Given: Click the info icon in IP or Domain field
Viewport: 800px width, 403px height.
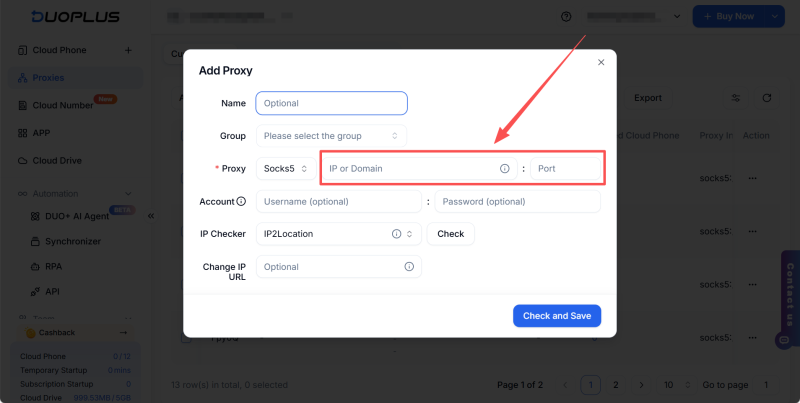Looking at the screenshot, I should tap(505, 169).
